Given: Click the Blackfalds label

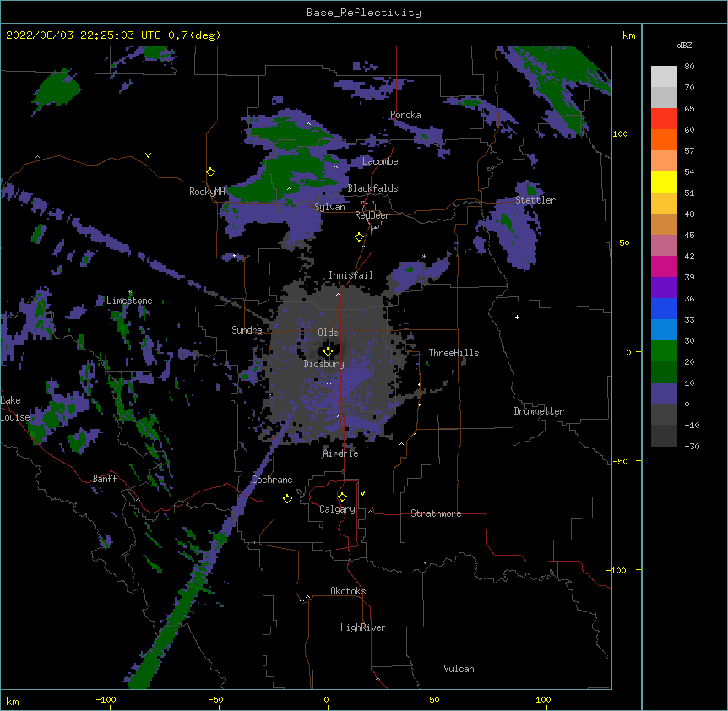Looking at the screenshot, I should [x=372, y=188].
